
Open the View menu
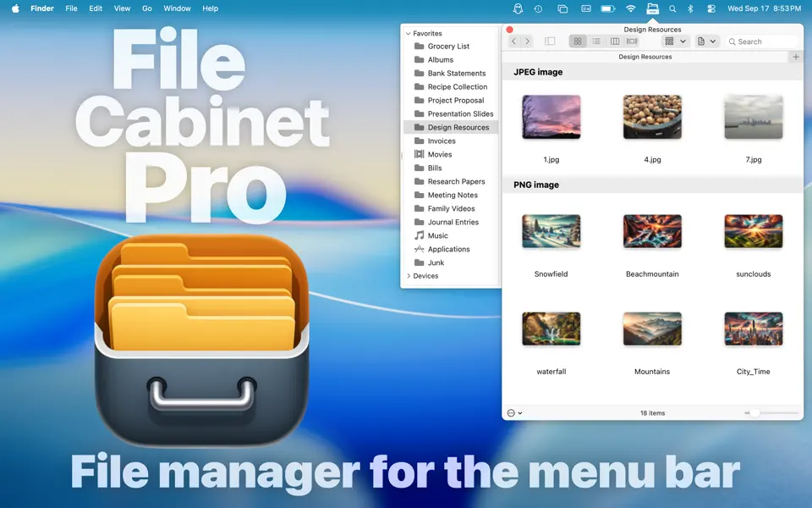[x=122, y=8]
